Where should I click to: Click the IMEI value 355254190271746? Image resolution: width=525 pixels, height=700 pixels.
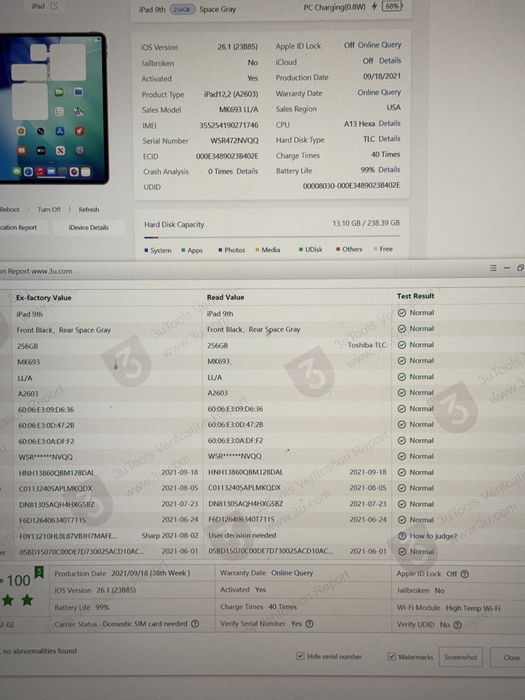229,125
